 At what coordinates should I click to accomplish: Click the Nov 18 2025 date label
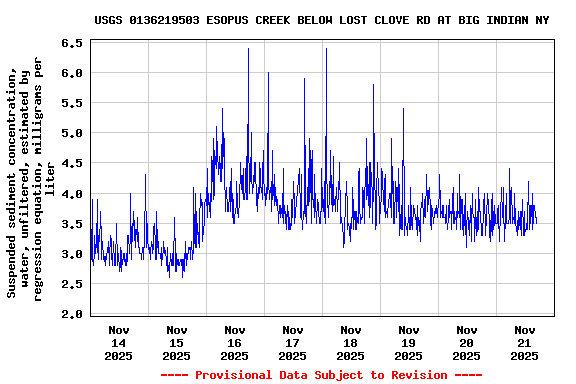351,343
